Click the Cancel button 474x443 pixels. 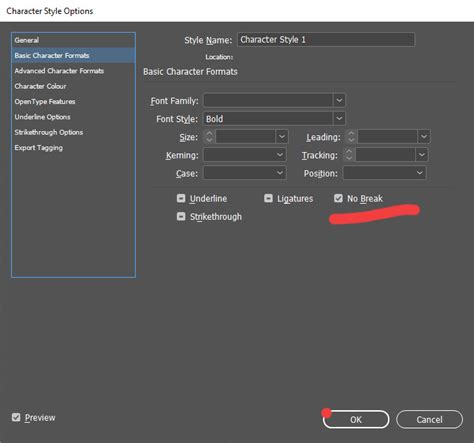pyautogui.click(x=429, y=419)
